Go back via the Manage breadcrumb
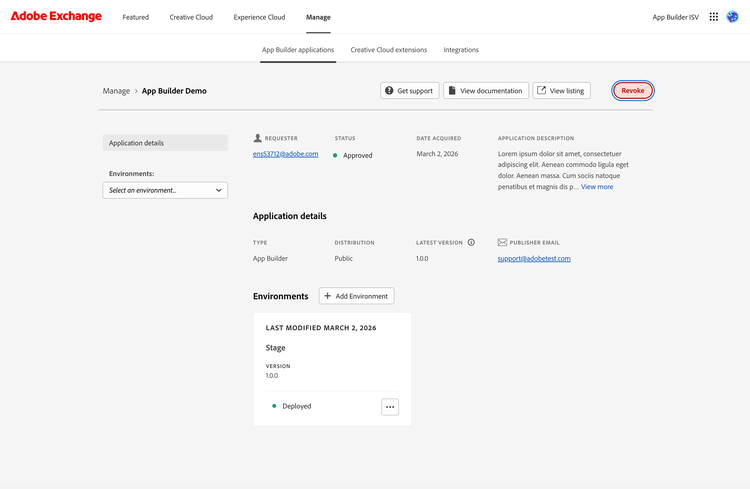The width and height of the screenshot is (750, 489). [116, 91]
